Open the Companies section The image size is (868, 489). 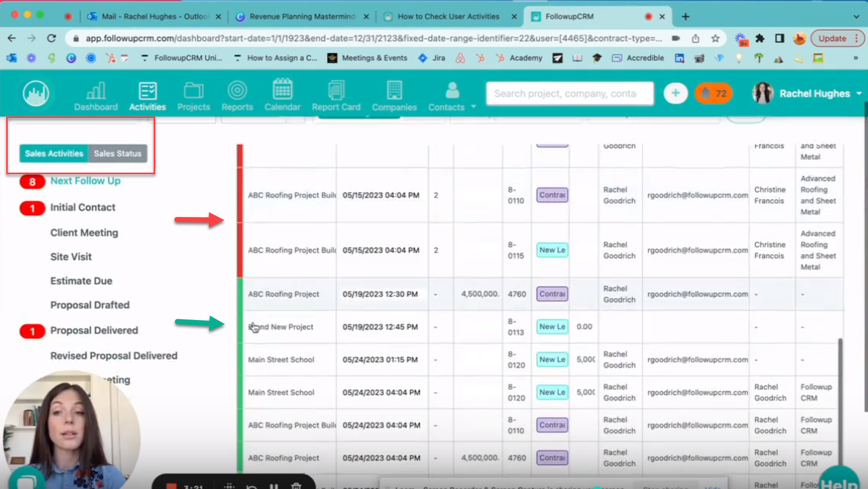click(x=394, y=95)
